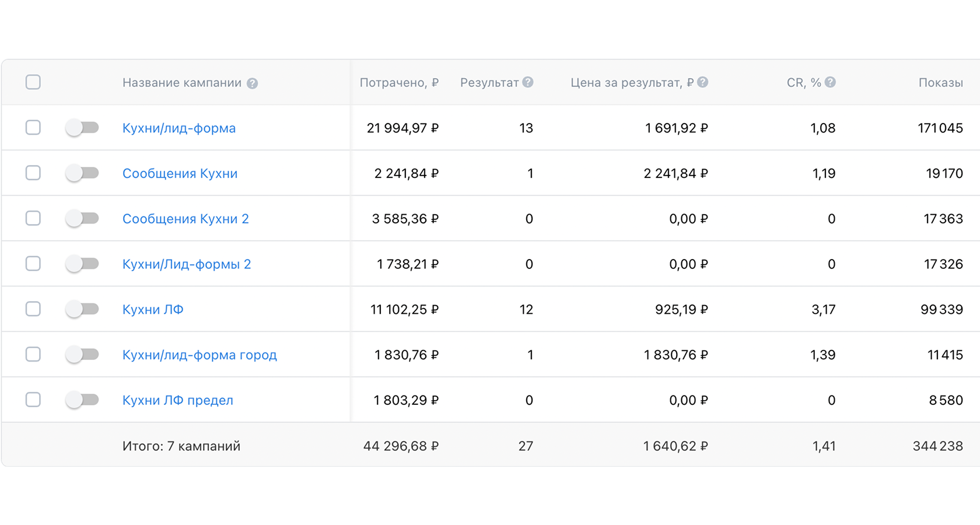Click the Название кампании column header
This screenshot has width=980, height=525.
[x=181, y=83]
